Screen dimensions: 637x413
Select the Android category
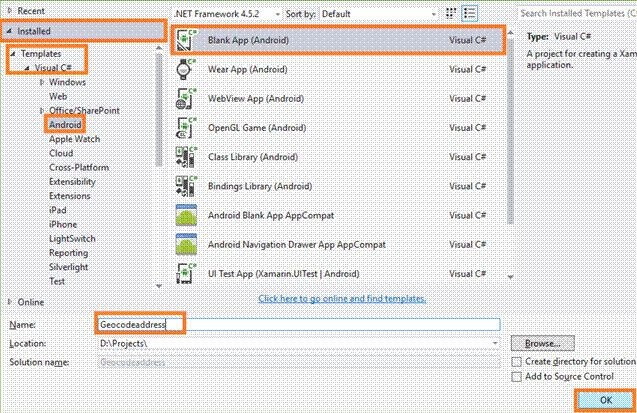65,125
